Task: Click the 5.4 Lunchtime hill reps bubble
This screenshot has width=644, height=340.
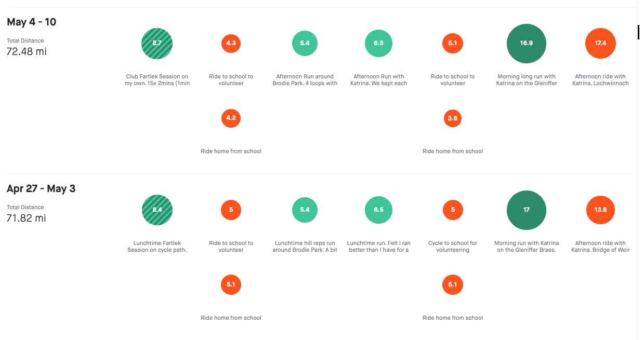Action: [x=305, y=210]
